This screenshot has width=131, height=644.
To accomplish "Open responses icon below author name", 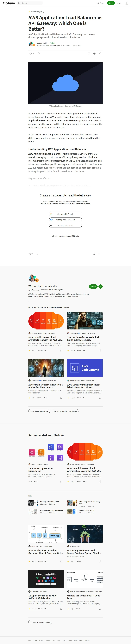I will point(39,53).
